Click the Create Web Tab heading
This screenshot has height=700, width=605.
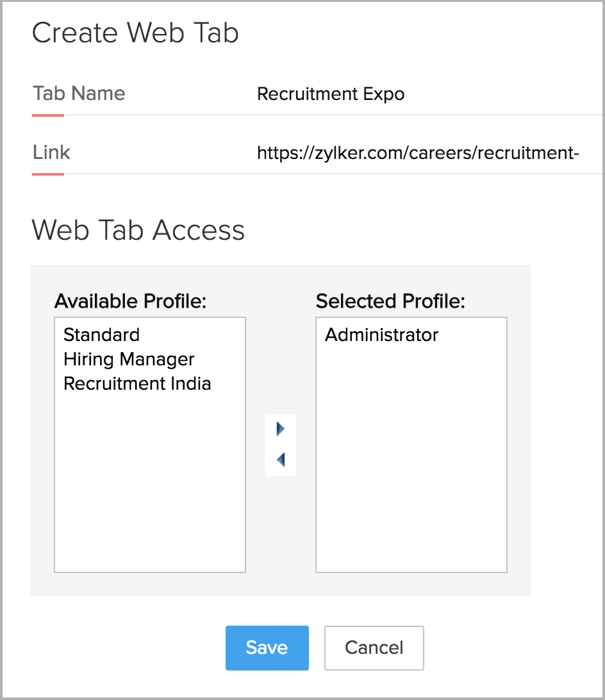135,33
